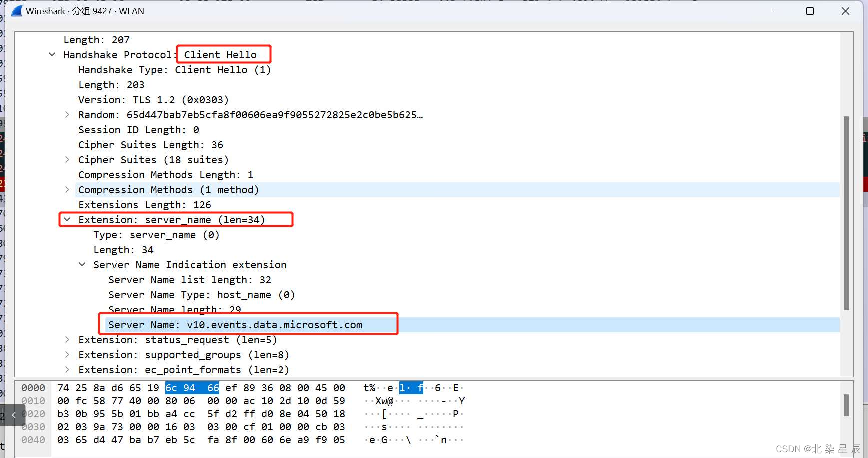Maximize the Wireshark packet window
Screen dimensions: 868x458
pyautogui.click(x=810, y=11)
